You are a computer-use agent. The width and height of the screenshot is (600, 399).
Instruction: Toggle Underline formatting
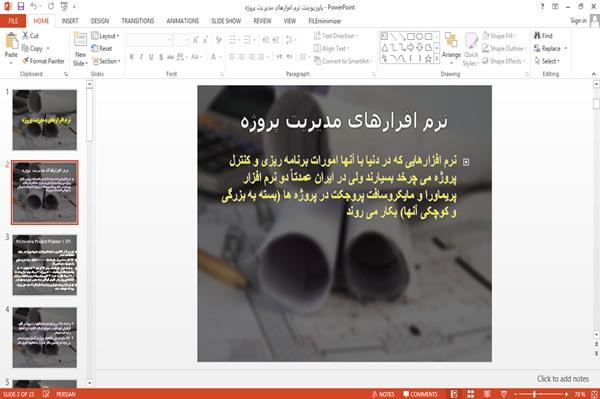pos(151,57)
